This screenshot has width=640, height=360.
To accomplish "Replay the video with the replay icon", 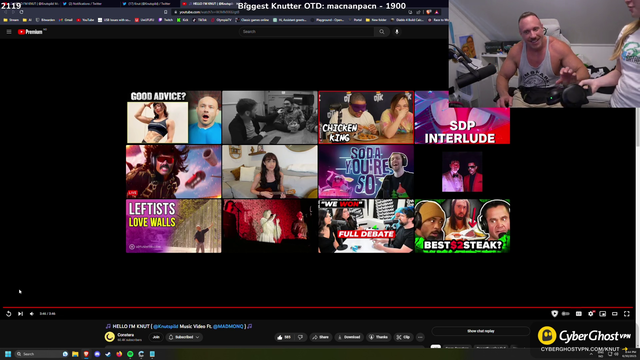I will (x=9, y=313).
